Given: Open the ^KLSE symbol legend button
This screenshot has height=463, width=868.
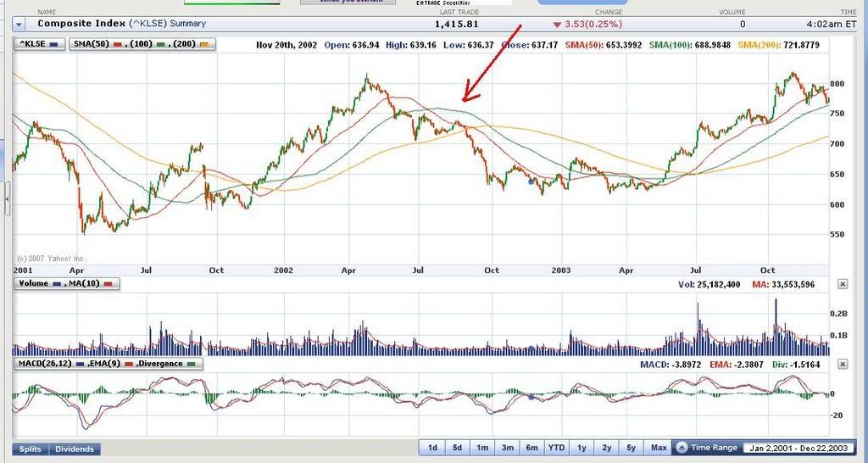Looking at the screenshot, I should pyautogui.click(x=39, y=43).
